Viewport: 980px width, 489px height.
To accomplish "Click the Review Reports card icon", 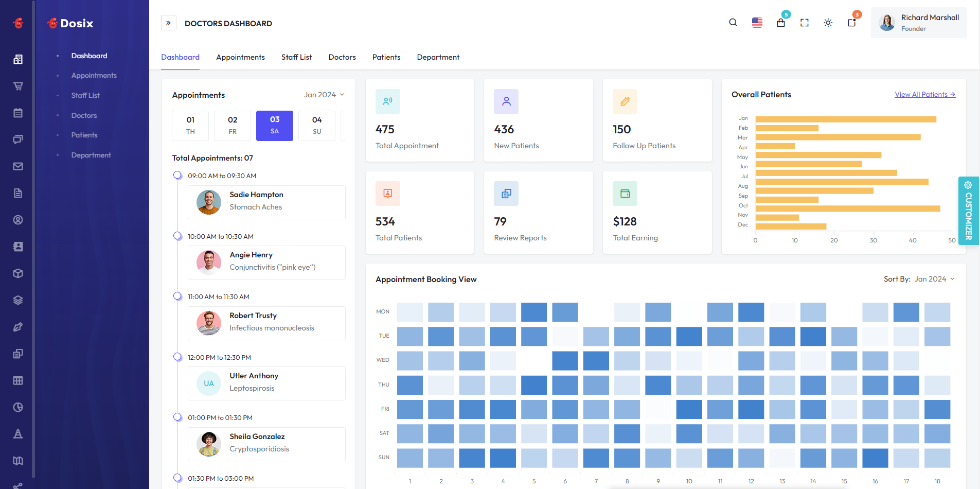I will [506, 194].
